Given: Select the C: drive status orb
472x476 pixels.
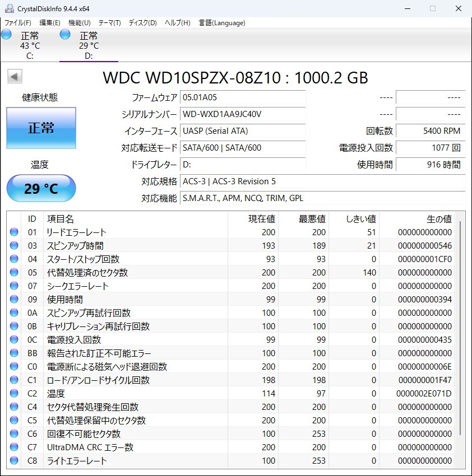Looking at the screenshot, I should tap(6, 34).
